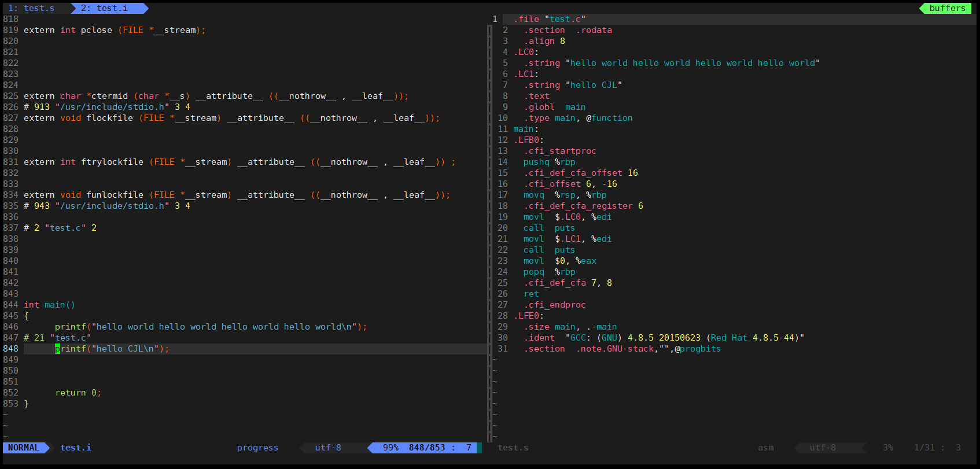Click '# 913 "/usr/include/stdio.h"' line

tap(107, 107)
